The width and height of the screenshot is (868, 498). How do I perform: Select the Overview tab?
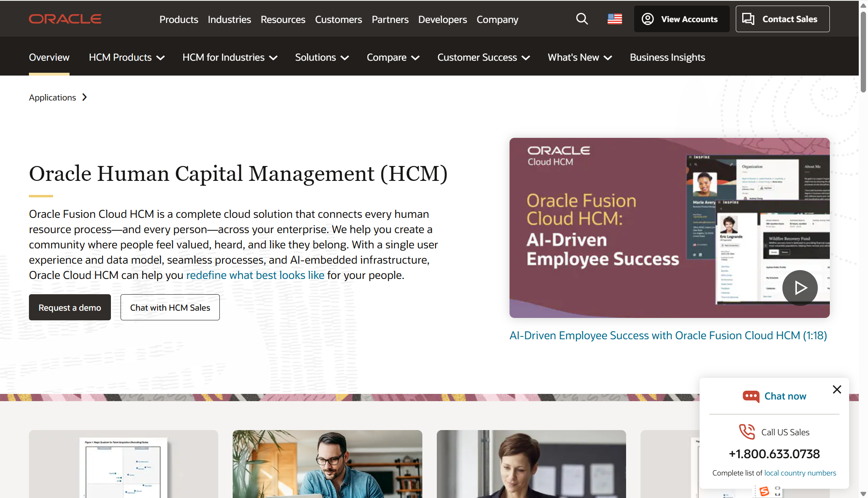49,57
